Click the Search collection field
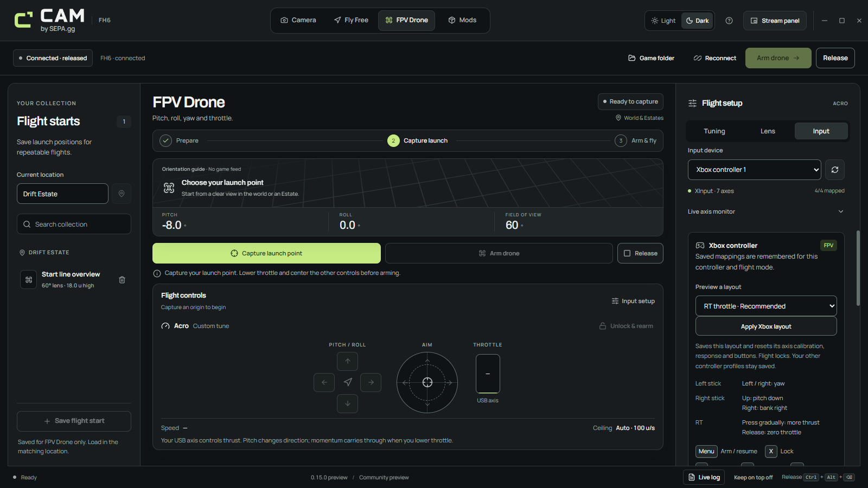868x488 pixels. point(74,224)
